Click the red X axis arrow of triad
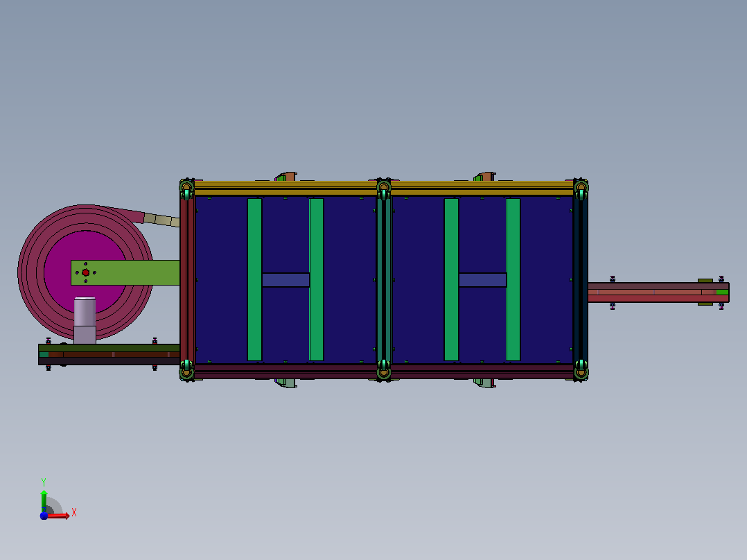Image resolution: width=747 pixels, height=560 pixels. (x=59, y=516)
